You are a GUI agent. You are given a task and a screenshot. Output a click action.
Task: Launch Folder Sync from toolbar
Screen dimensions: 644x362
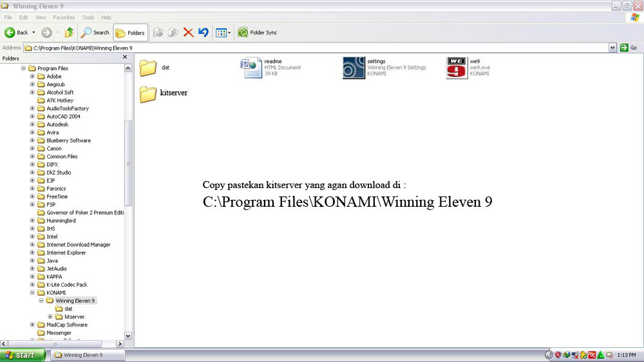[x=258, y=32]
